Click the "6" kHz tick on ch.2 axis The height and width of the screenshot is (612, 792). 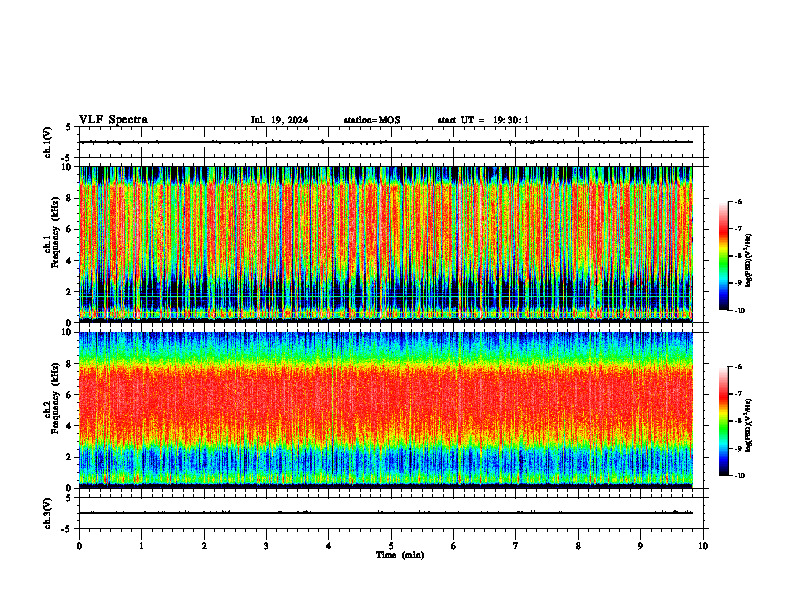(70, 395)
